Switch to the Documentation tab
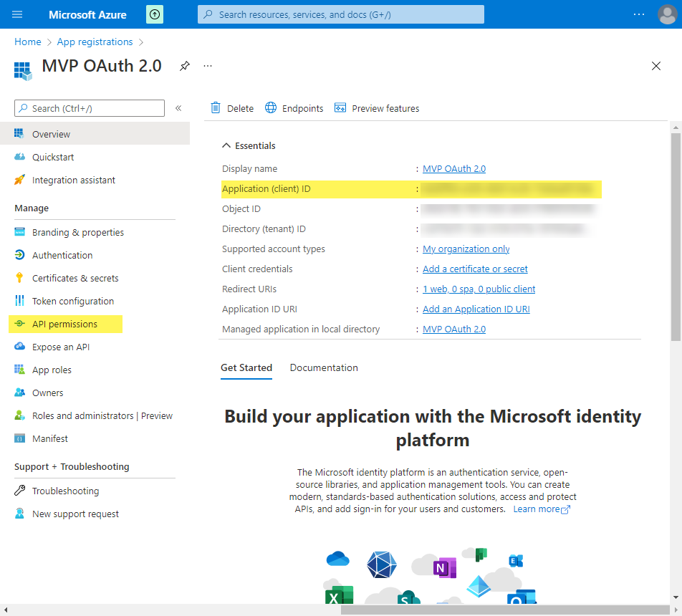The image size is (682, 616). click(324, 368)
